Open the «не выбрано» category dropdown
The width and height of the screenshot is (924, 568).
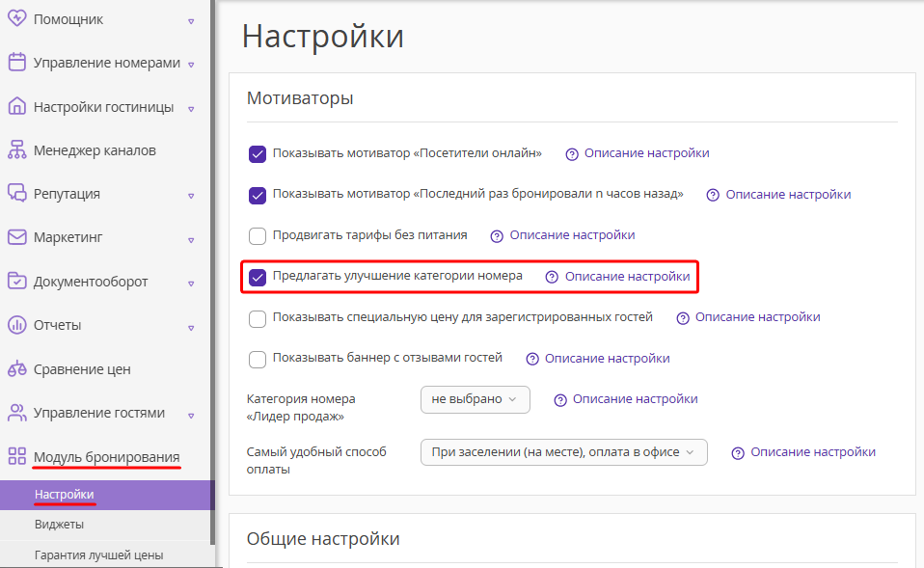pos(475,399)
